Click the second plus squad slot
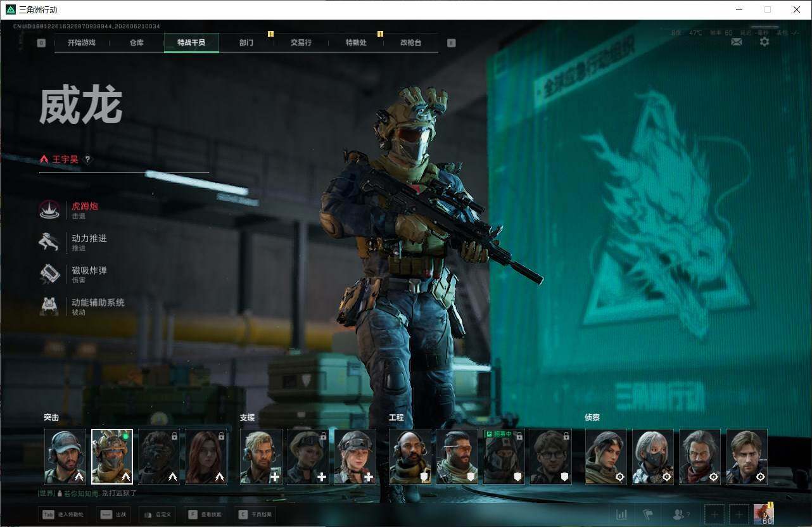This screenshot has height=527, width=812. click(739, 514)
